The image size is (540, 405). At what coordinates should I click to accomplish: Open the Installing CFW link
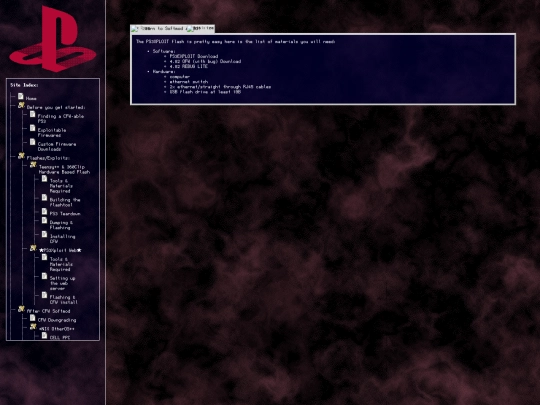pos(62,239)
